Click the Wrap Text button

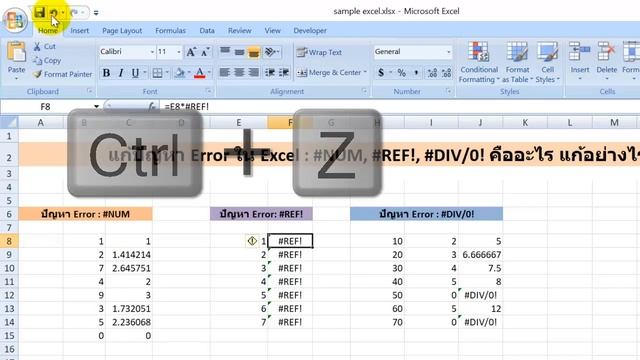coord(319,52)
